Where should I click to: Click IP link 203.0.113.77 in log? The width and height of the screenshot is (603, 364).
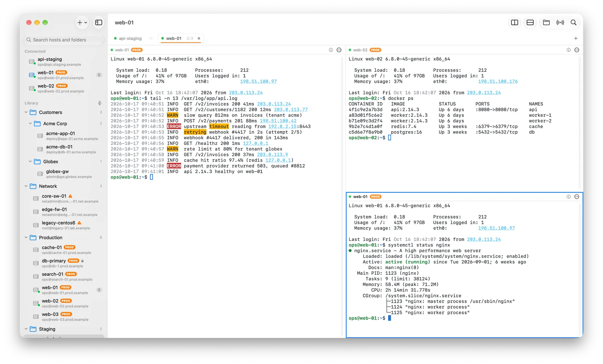point(291,110)
